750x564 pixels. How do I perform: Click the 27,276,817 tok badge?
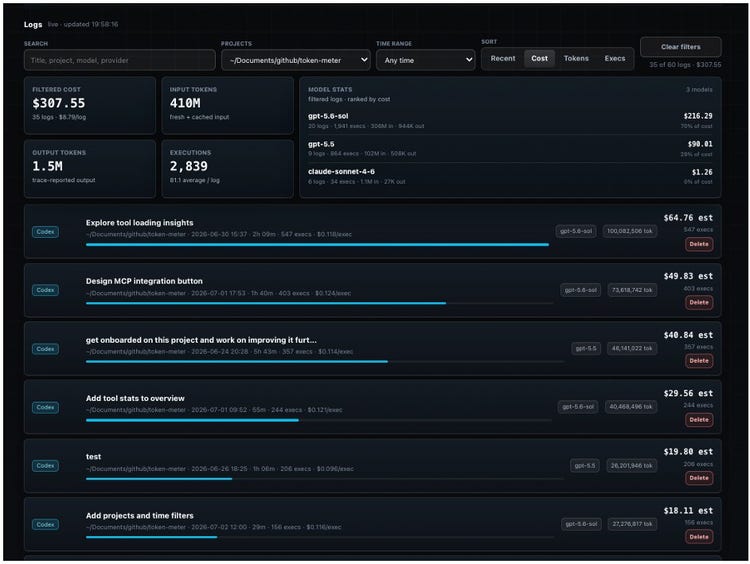point(632,524)
